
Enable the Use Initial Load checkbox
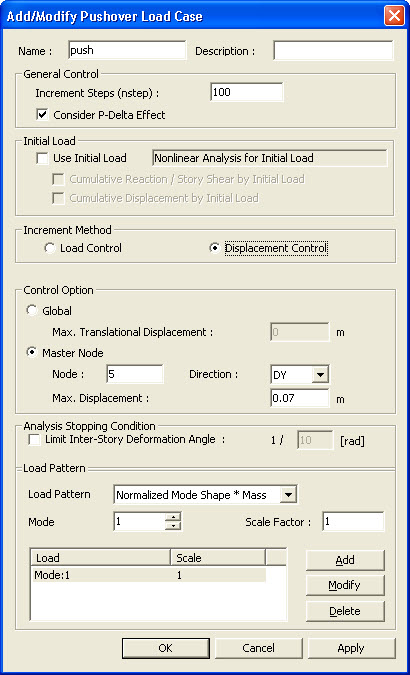(42, 158)
